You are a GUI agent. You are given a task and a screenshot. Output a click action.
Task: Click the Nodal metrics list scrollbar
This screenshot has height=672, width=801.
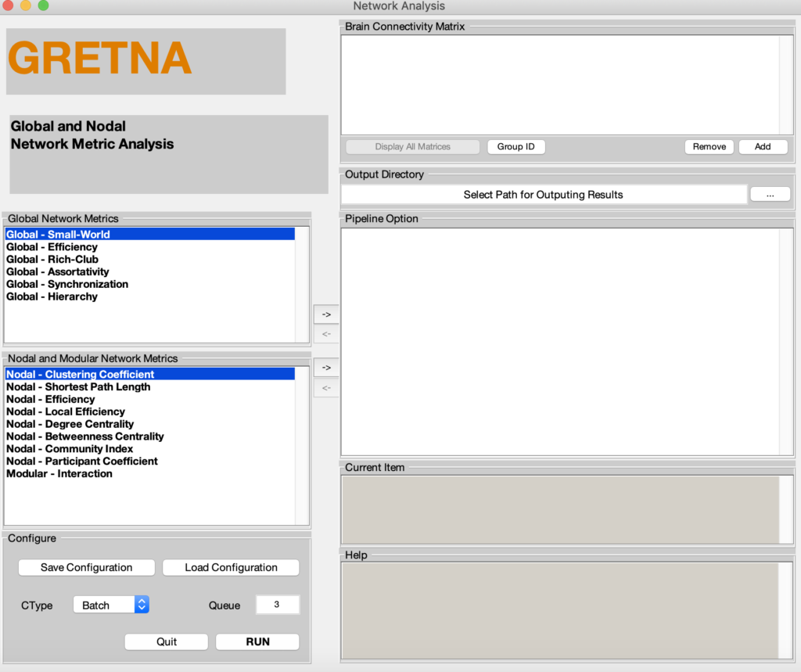(x=303, y=446)
